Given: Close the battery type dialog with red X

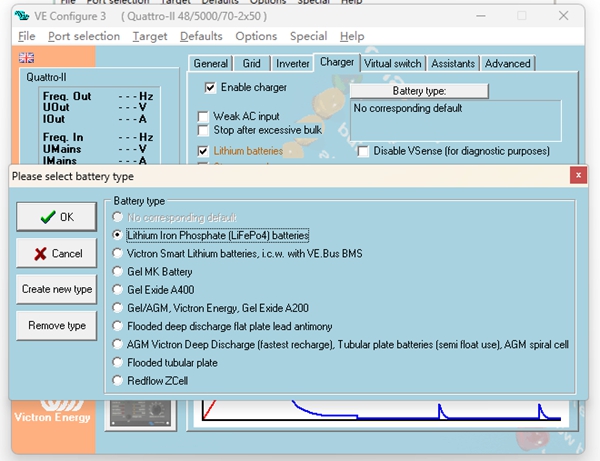Looking at the screenshot, I should (x=578, y=175).
